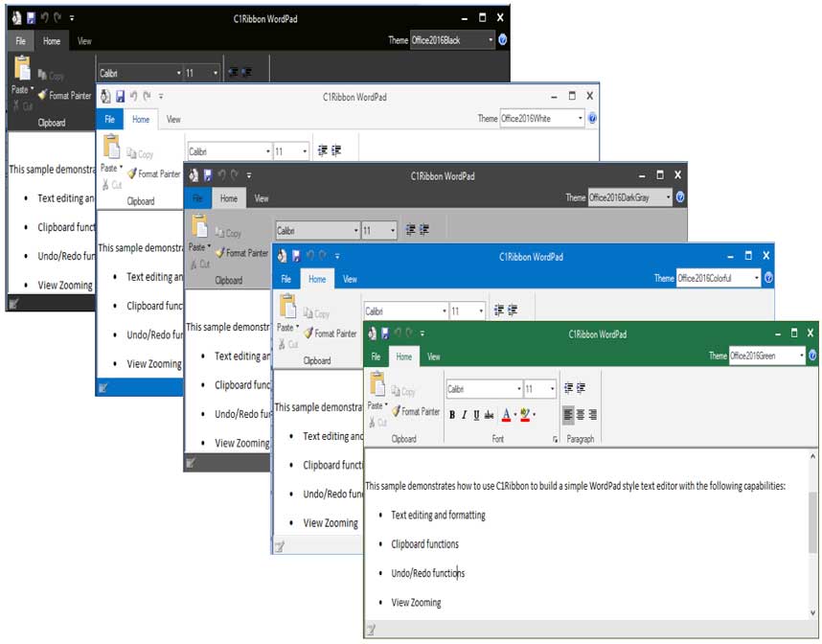Image resolution: width=822 pixels, height=644 pixels.
Task: Open the Calibri font name dropdown
Action: pyautogui.click(x=518, y=389)
